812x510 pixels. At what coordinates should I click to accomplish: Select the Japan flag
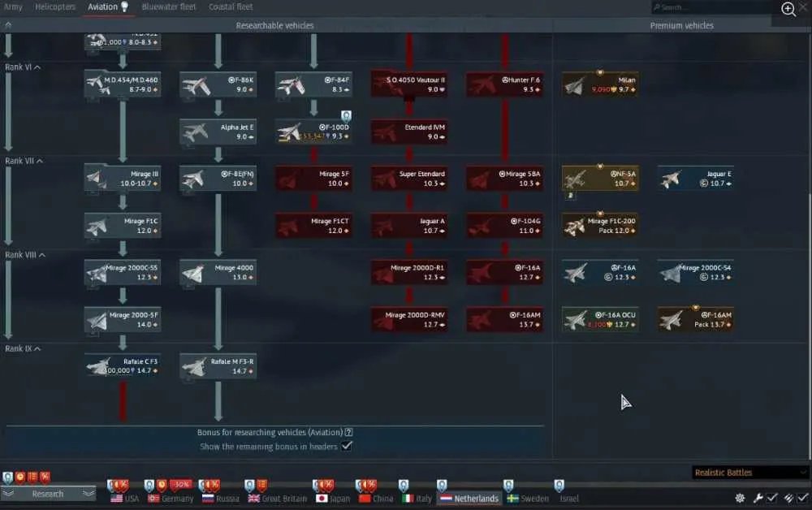(x=322, y=499)
